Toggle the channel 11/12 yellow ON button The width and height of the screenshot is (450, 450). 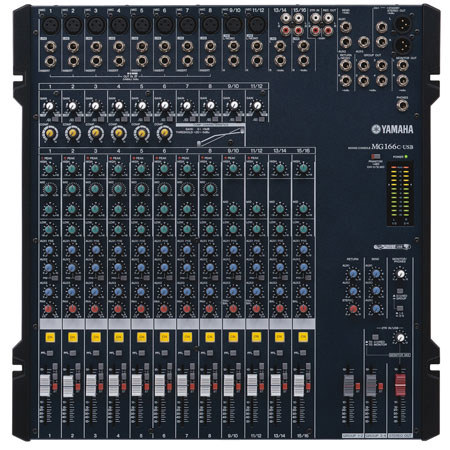256,337
